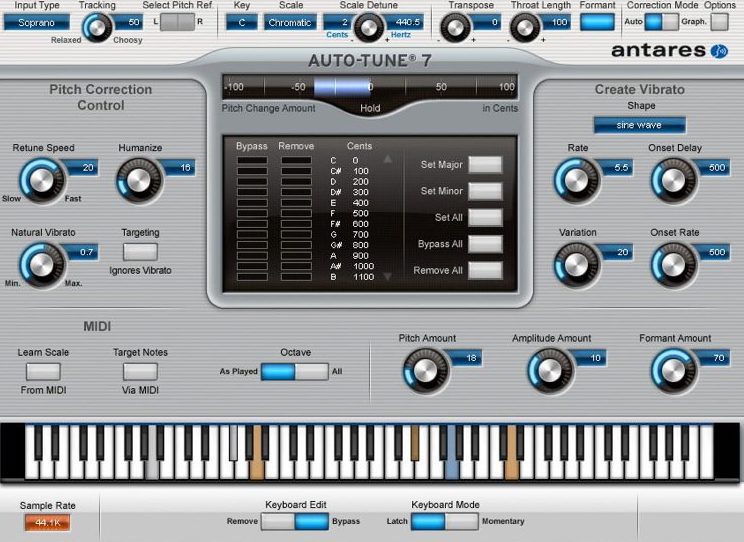The width and height of the screenshot is (744, 542).
Task: Click the vibrato Rate value 5.5
Action: point(616,168)
